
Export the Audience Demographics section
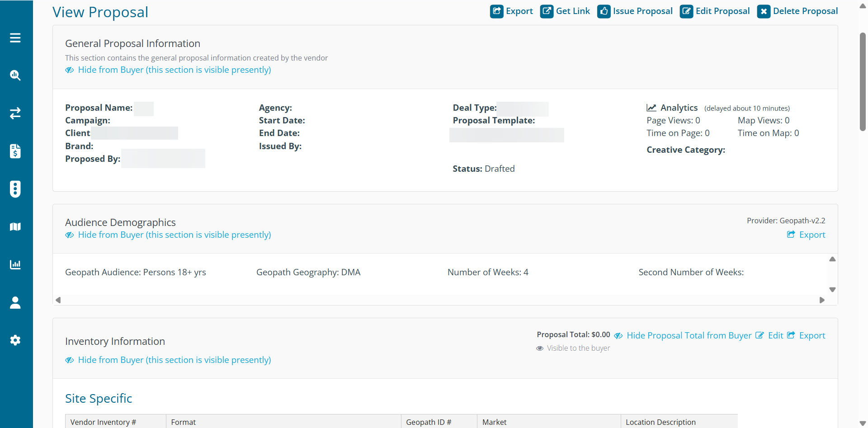point(806,235)
